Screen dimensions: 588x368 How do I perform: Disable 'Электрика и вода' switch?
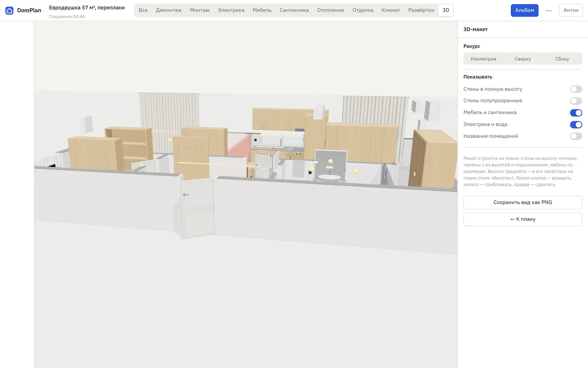(x=576, y=124)
